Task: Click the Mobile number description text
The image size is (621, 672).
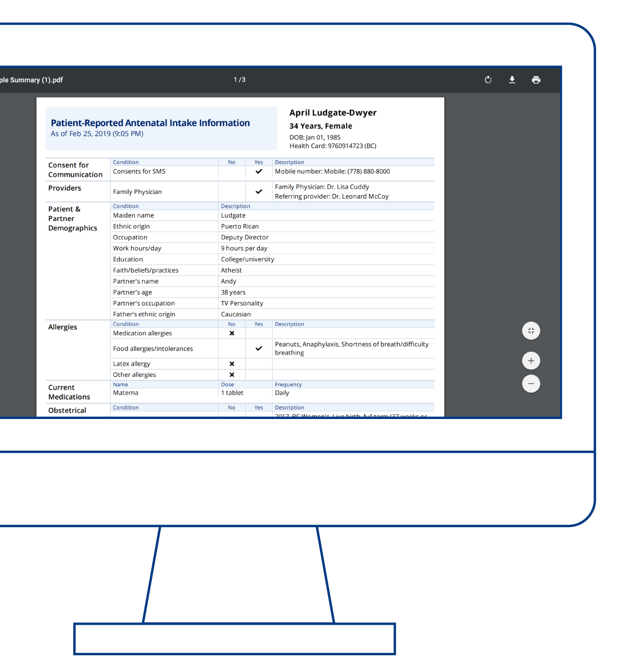Action: [x=332, y=171]
